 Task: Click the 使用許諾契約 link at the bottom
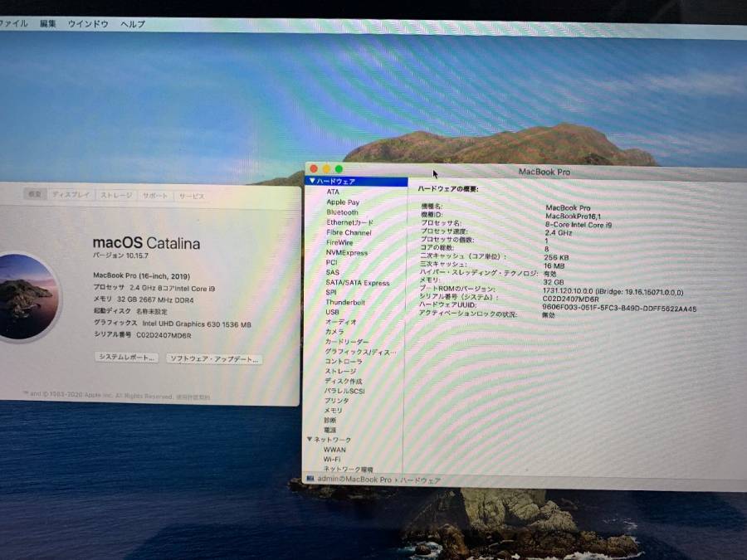(193, 397)
